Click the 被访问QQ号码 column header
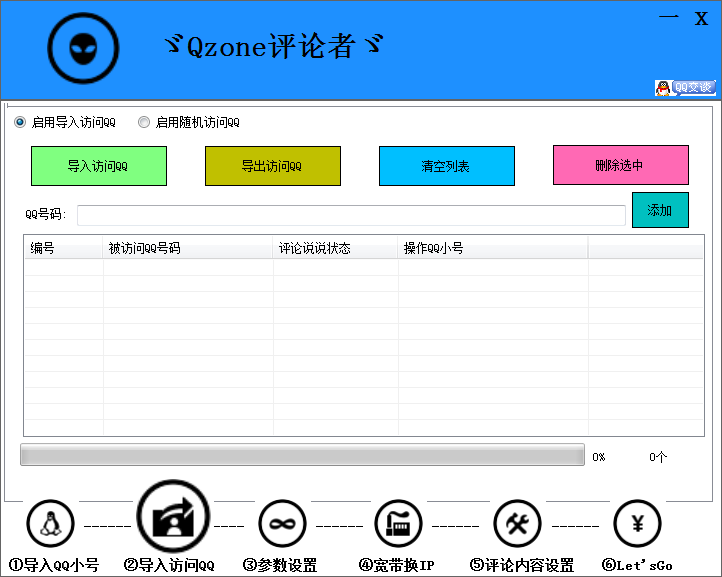The height and width of the screenshot is (577, 722). coord(188,248)
